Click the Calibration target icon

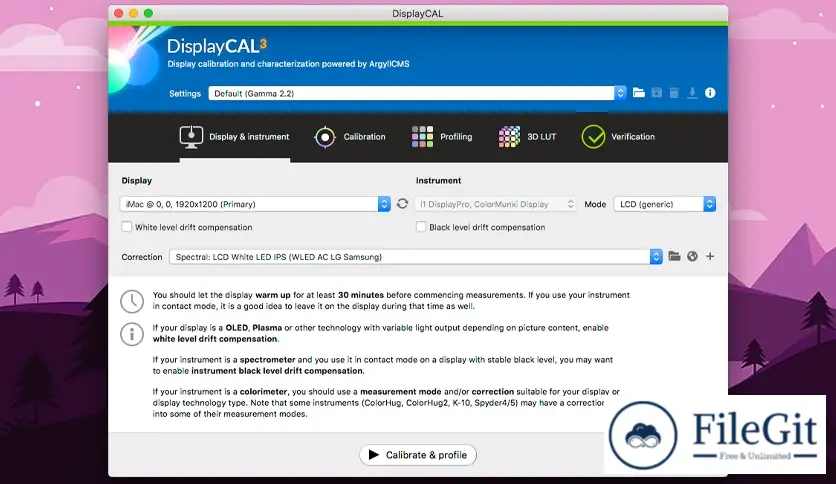point(325,137)
